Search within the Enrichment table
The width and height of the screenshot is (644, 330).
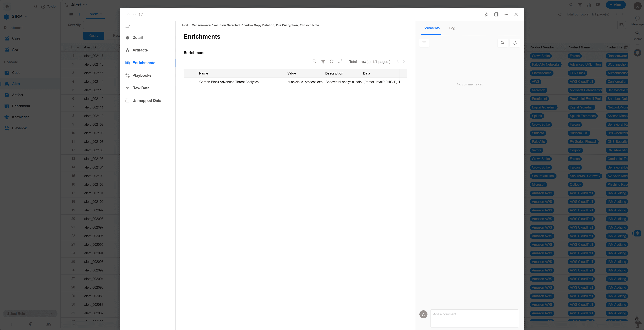[314, 62]
